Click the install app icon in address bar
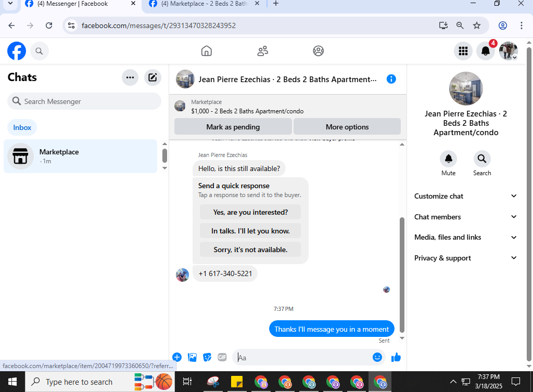Viewport: 533px width, 392px height. pyautogui.click(x=443, y=25)
